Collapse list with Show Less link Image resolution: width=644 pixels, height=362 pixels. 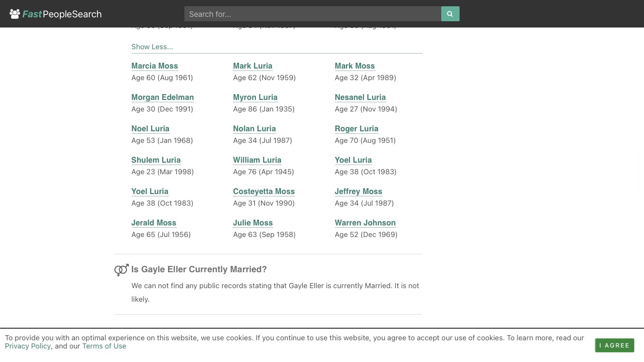[152, 47]
